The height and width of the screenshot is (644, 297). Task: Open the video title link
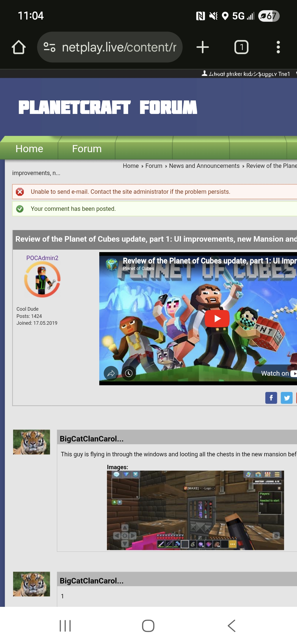pos(210,260)
